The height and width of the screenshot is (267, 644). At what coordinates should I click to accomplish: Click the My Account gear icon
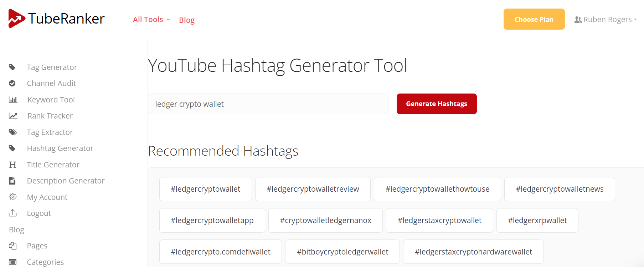[x=13, y=197]
